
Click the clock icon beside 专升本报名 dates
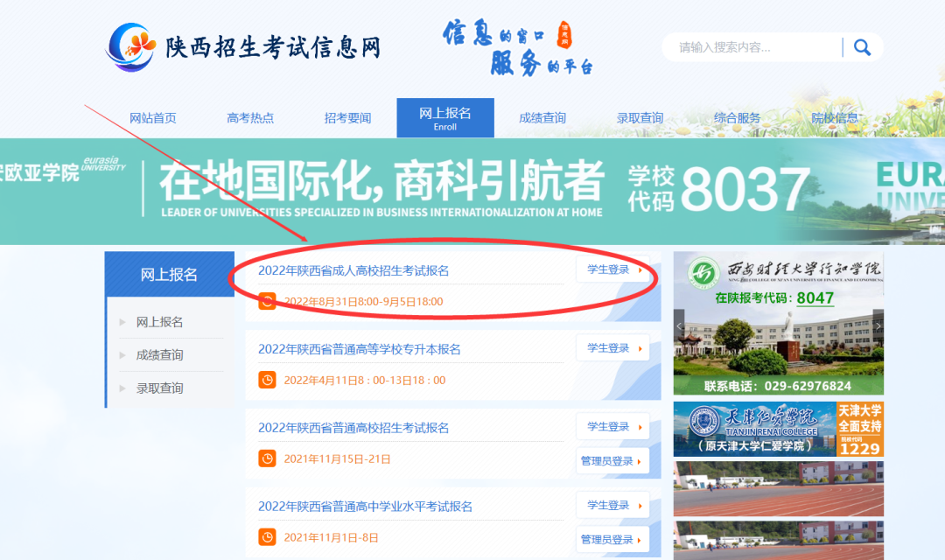click(269, 379)
